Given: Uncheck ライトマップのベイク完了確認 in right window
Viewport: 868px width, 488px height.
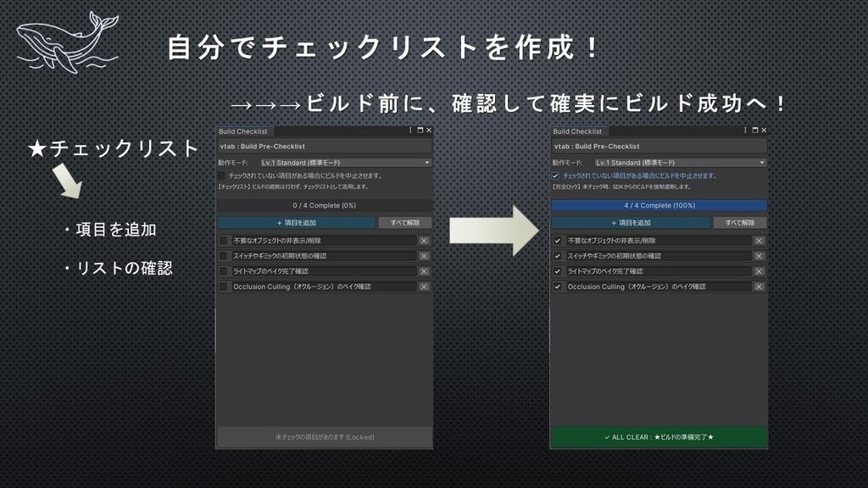Looking at the screenshot, I should click(x=558, y=271).
